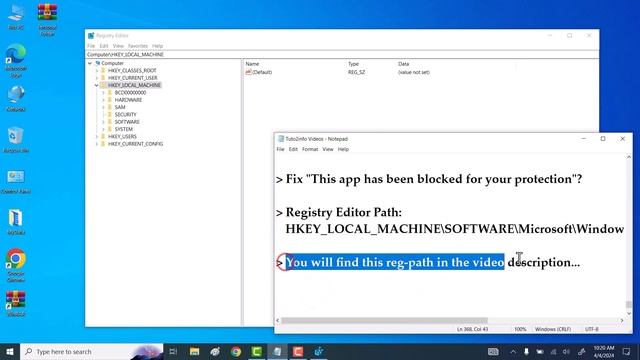Click the Notepad horizontal scrollbar thumb

coord(384,321)
